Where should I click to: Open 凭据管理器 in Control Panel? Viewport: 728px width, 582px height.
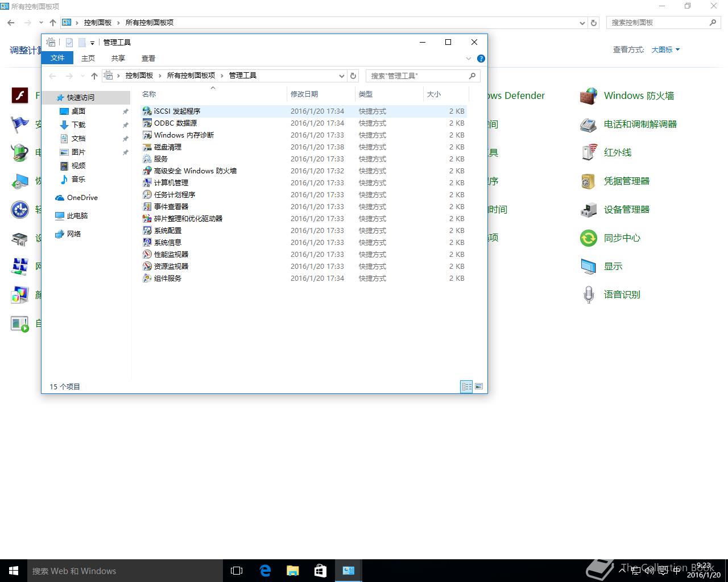tap(614, 181)
